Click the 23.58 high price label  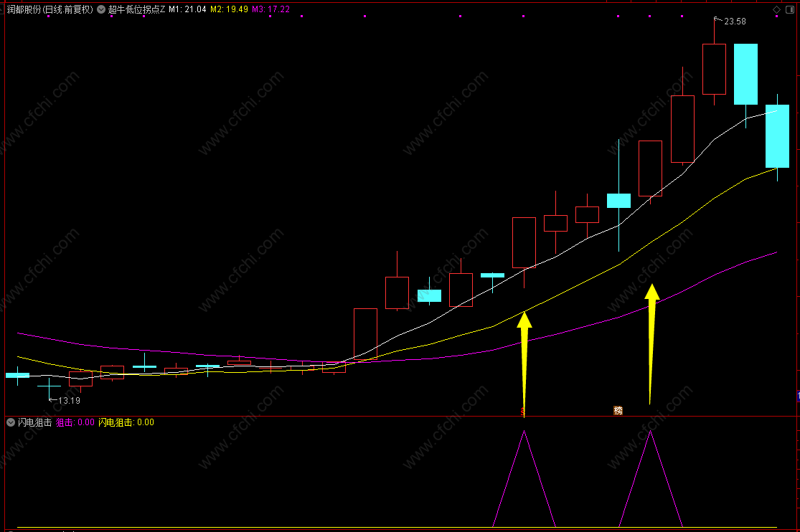tap(735, 22)
